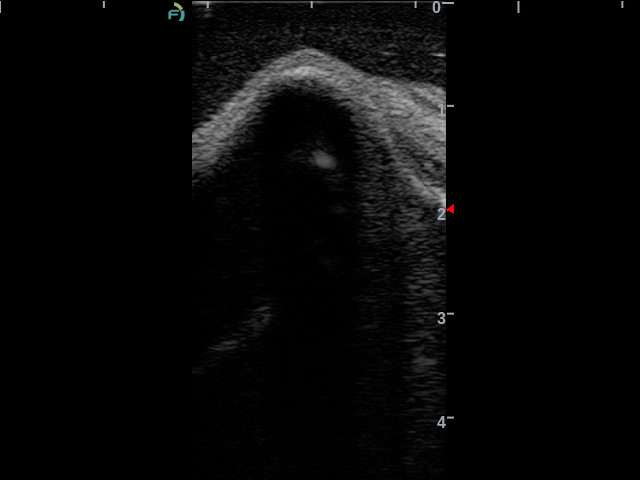Click the depth scale label 2
640x480 pixels.
441,214
